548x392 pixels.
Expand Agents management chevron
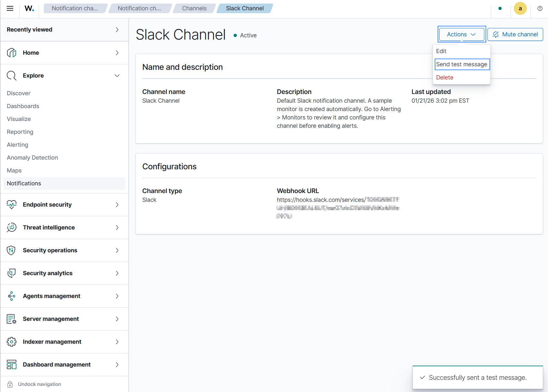117,296
